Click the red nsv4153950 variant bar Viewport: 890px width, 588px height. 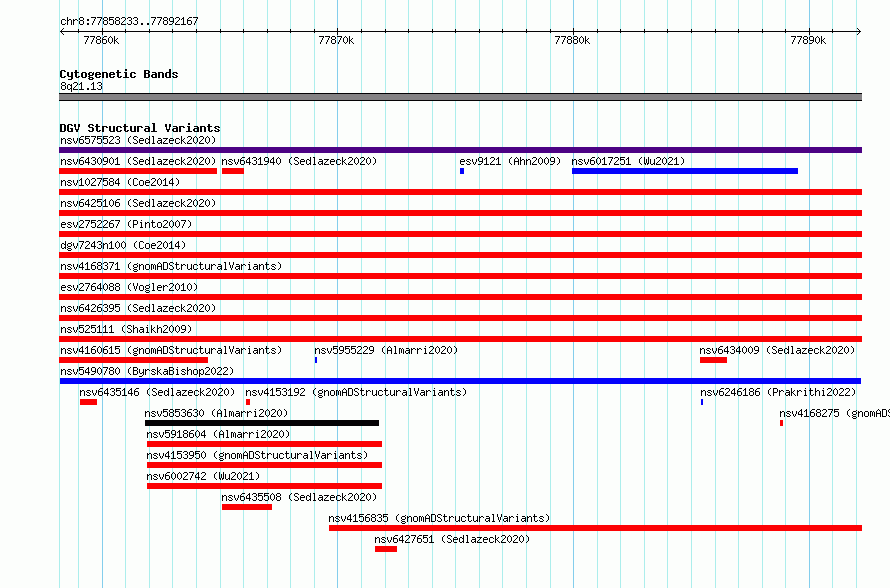tap(265, 465)
